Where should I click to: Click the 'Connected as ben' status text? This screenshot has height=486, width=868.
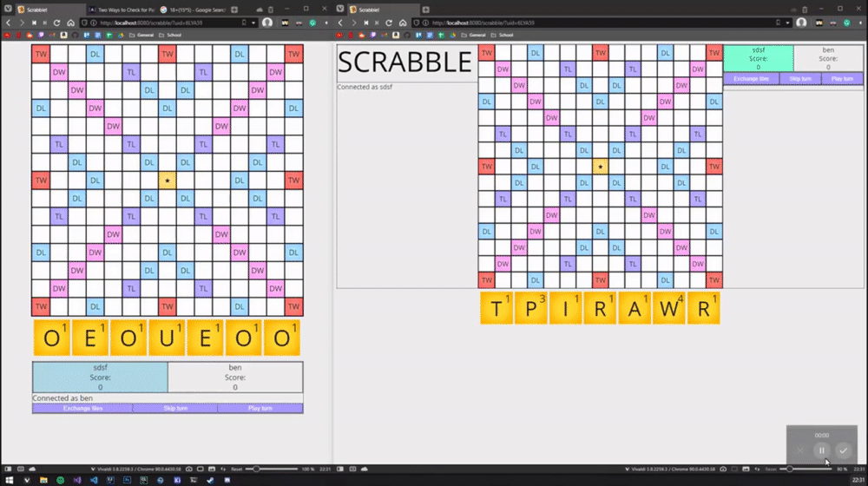62,398
